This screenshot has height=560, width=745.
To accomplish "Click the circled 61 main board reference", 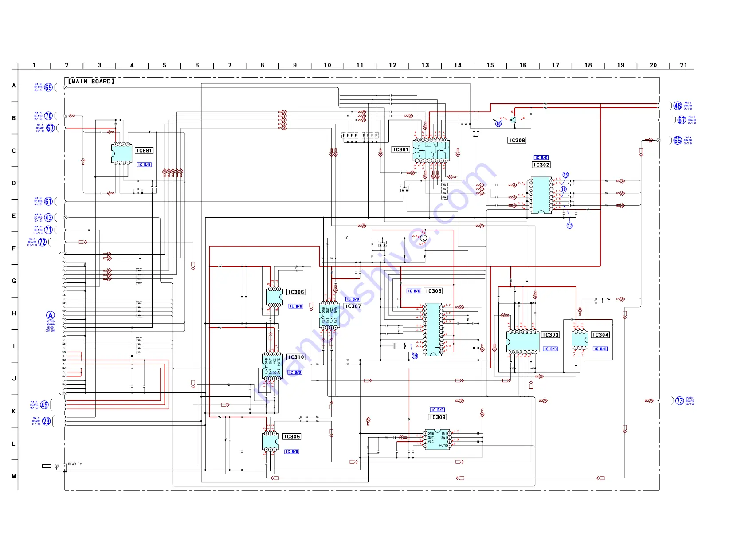I will click(48, 202).
